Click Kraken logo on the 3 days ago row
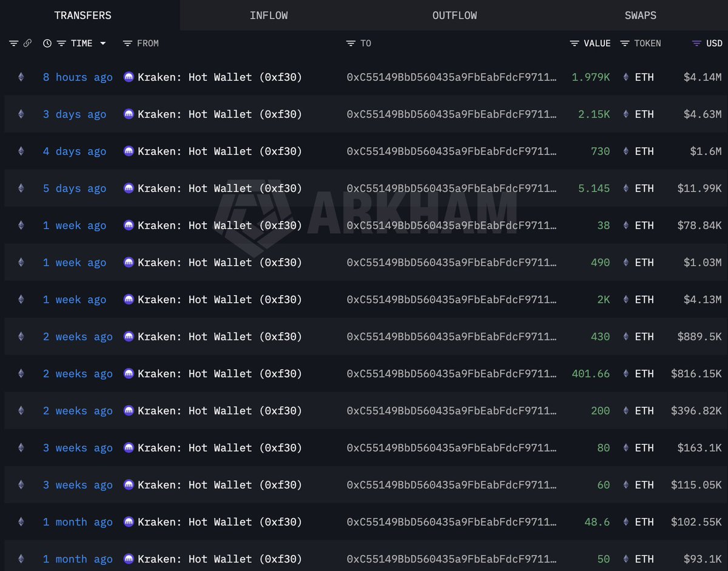Image resolution: width=728 pixels, height=571 pixels. point(129,114)
